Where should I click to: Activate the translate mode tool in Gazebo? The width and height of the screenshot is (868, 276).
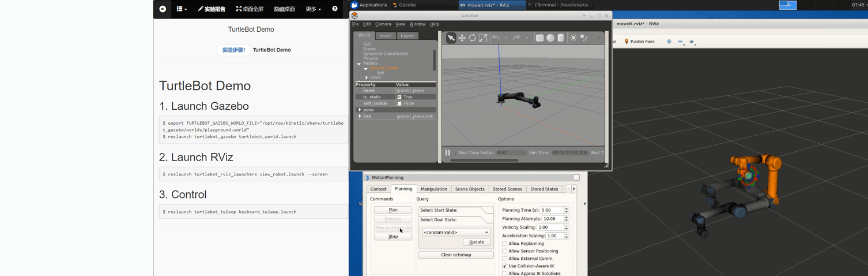(x=462, y=38)
